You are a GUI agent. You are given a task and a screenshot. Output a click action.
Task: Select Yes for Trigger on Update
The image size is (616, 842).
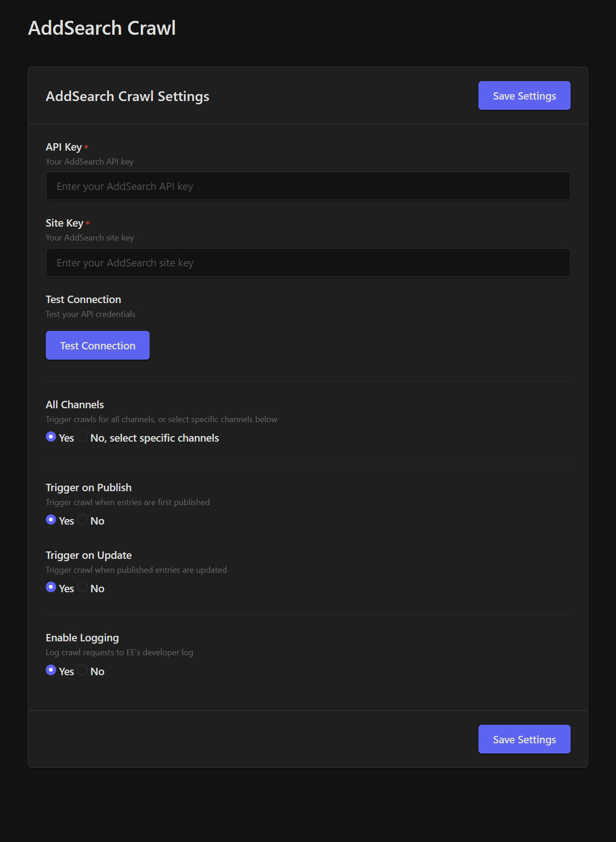pyautogui.click(x=51, y=587)
